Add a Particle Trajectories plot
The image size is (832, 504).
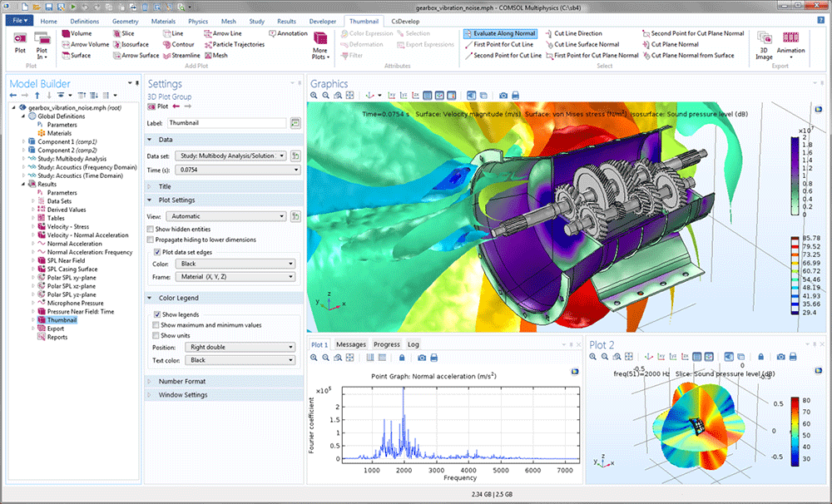[x=236, y=44]
